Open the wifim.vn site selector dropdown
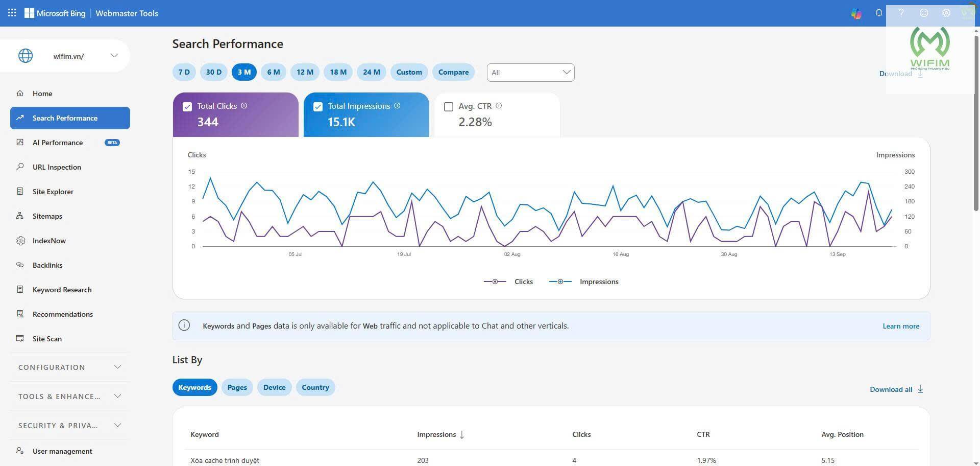Viewport: 980px width, 466px height. click(65, 56)
